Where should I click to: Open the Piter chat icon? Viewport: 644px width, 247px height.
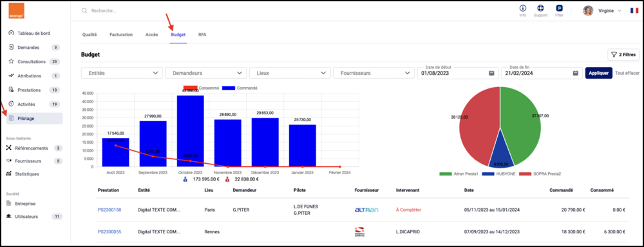tap(559, 8)
